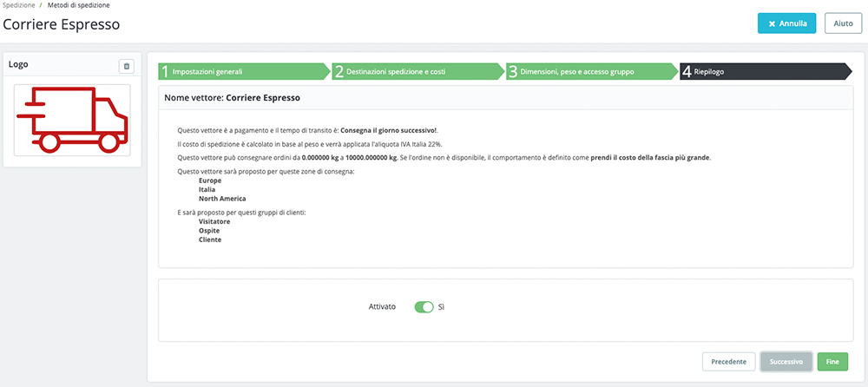Go to step 2 Destinazioni spedizione e costi
The height and width of the screenshot is (387, 868).
[418, 71]
